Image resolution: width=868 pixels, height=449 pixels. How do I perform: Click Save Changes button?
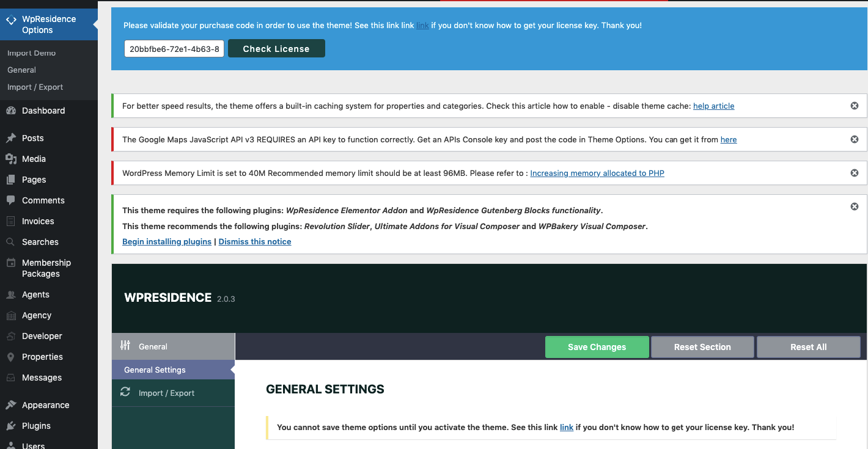pyautogui.click(x=597, y=347)
